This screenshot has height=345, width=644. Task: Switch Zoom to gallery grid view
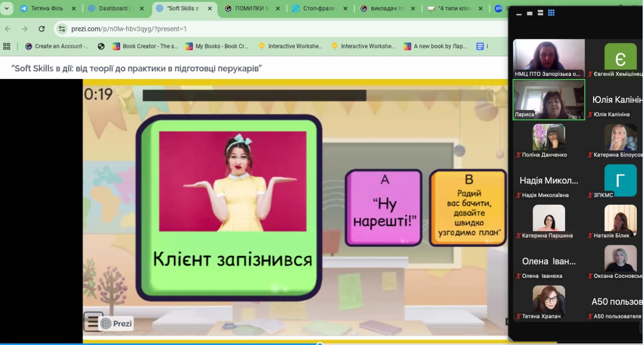pyautogui.click(x=551, y=13)
